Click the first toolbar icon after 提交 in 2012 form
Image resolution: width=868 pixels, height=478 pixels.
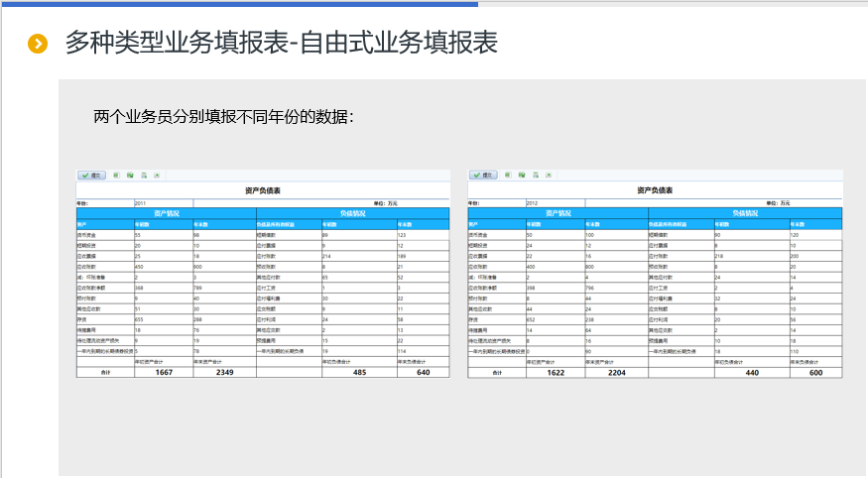pyautogui.click(x=508, y=176)
